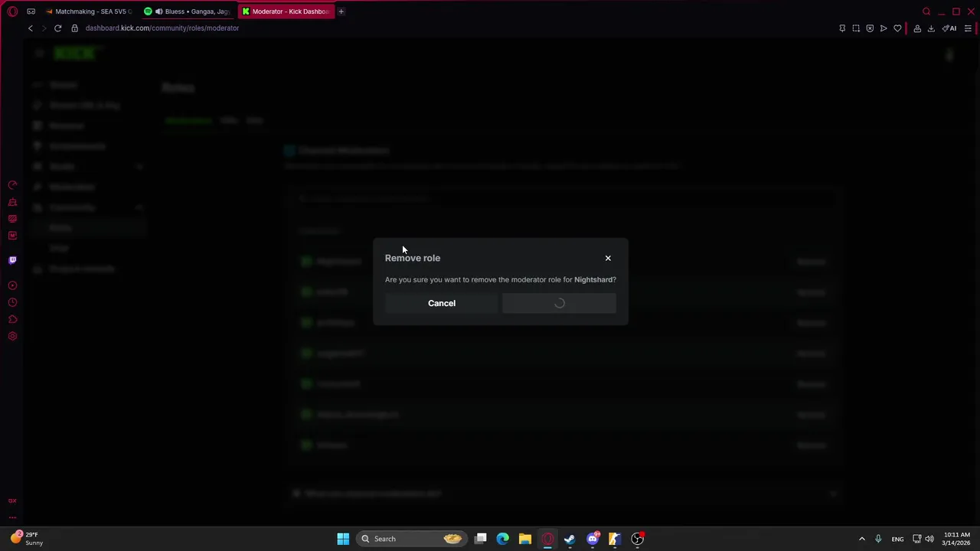The height and width of the screenshot is (551, 980).
Task: Click the taskbar Search box
Action: (413, 539)
